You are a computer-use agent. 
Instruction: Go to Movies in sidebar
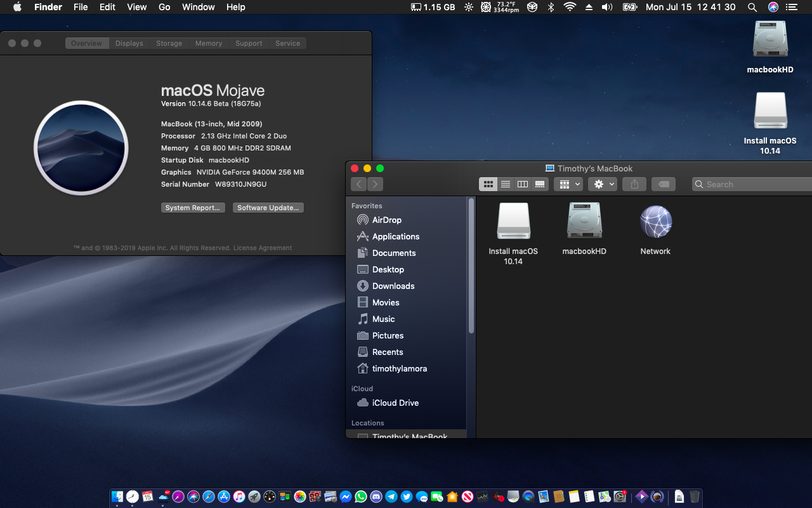pos(385,302)
